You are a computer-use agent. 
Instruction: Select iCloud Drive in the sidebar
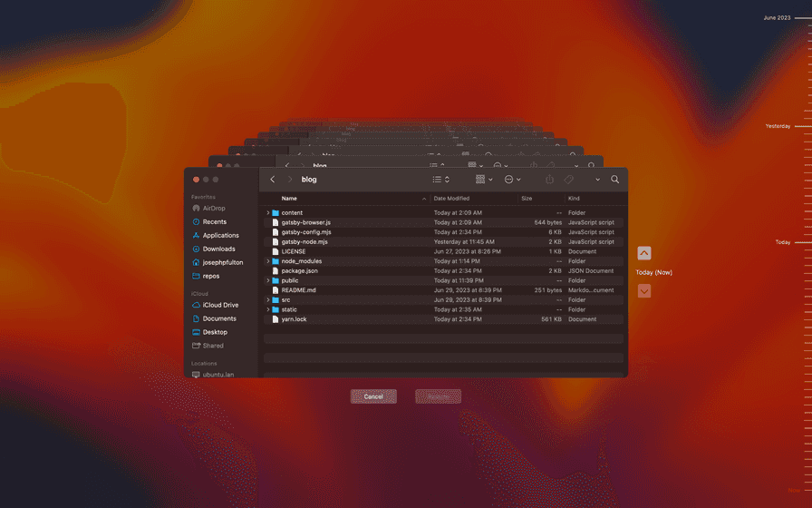[x=220, y=305]
